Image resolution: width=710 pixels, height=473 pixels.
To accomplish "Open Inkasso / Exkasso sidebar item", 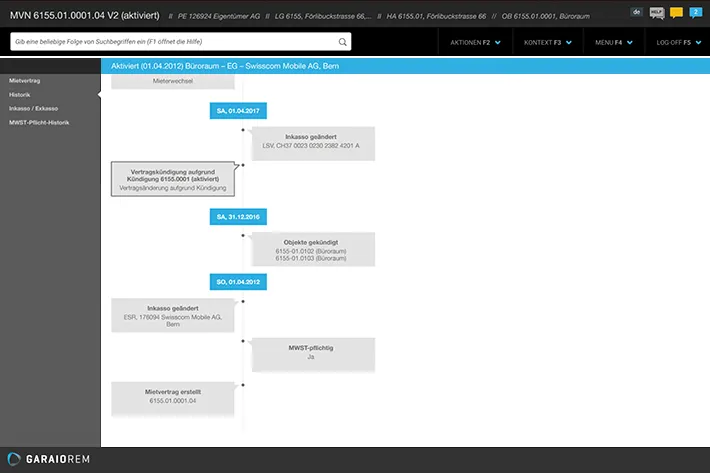I will [x=33, y=107].
